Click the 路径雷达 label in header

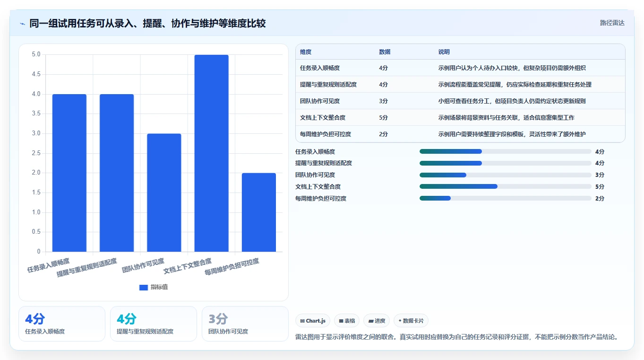[x=612, y=23]
